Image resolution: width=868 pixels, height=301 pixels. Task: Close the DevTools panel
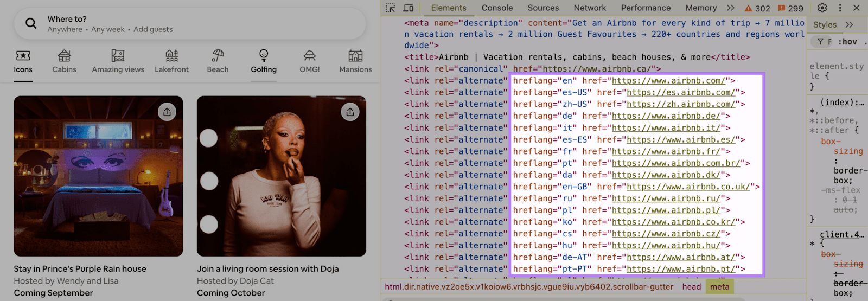pyautogui.click(x=857, y=8)
